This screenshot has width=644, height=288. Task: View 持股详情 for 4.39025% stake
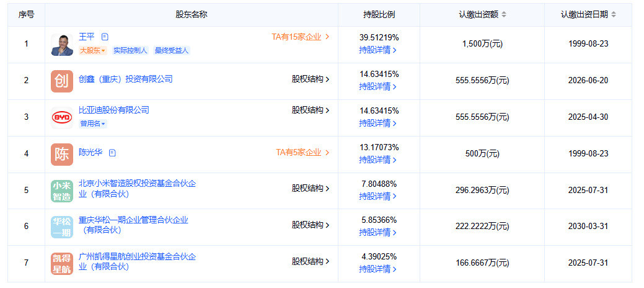[378, 269]
